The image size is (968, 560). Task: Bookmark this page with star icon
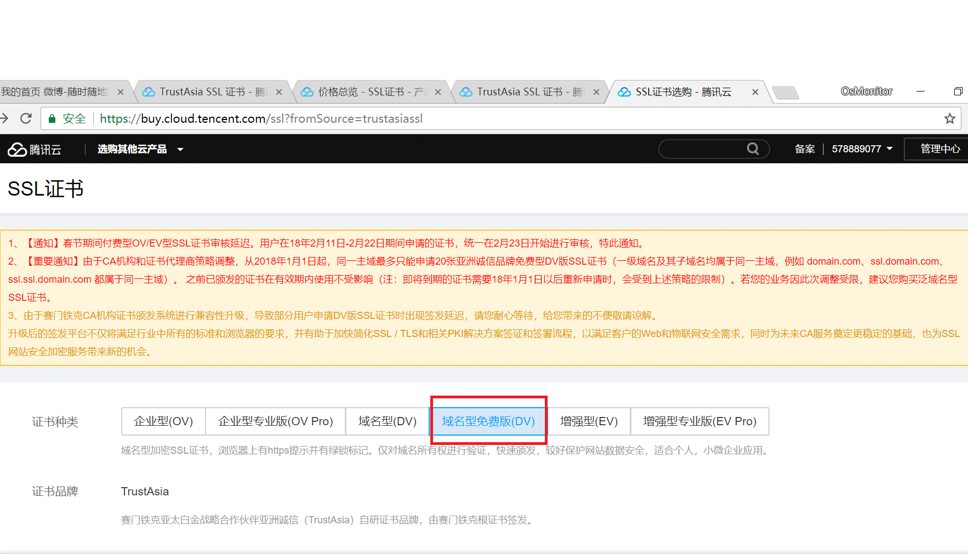pyautogui.click(x=950, y=118)
